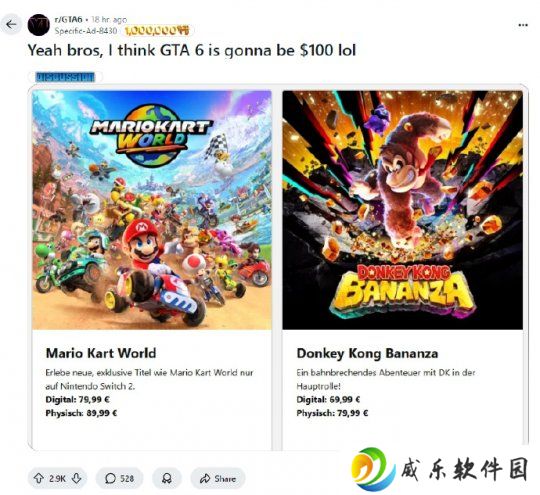Click the 2.9K vote count
540x495 pixels.
57,478
